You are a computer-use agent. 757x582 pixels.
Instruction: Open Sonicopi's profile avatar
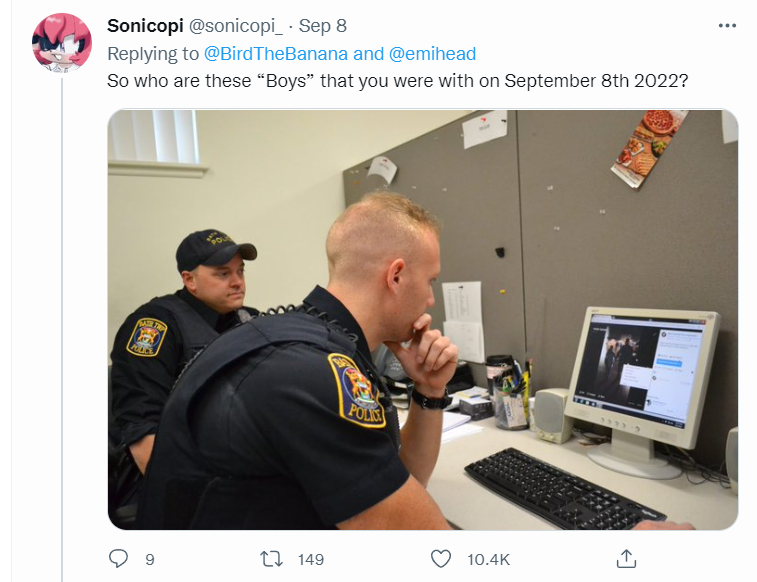coord(62,43)
